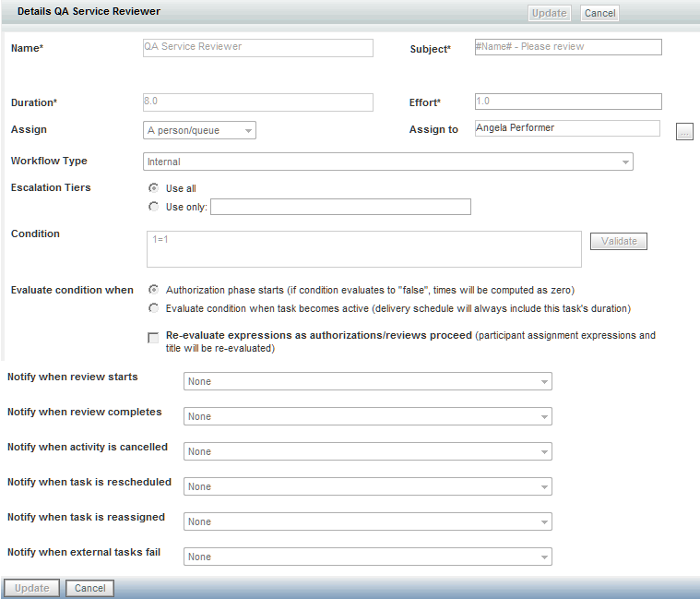
Task: Click the bottom Update button
Action: coord(32,588)
